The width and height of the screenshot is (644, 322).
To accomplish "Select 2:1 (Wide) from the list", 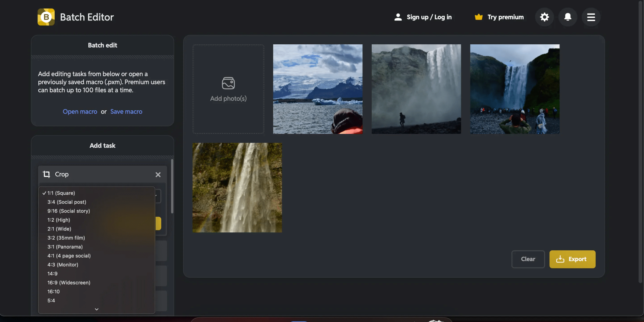I will point(59,229).
